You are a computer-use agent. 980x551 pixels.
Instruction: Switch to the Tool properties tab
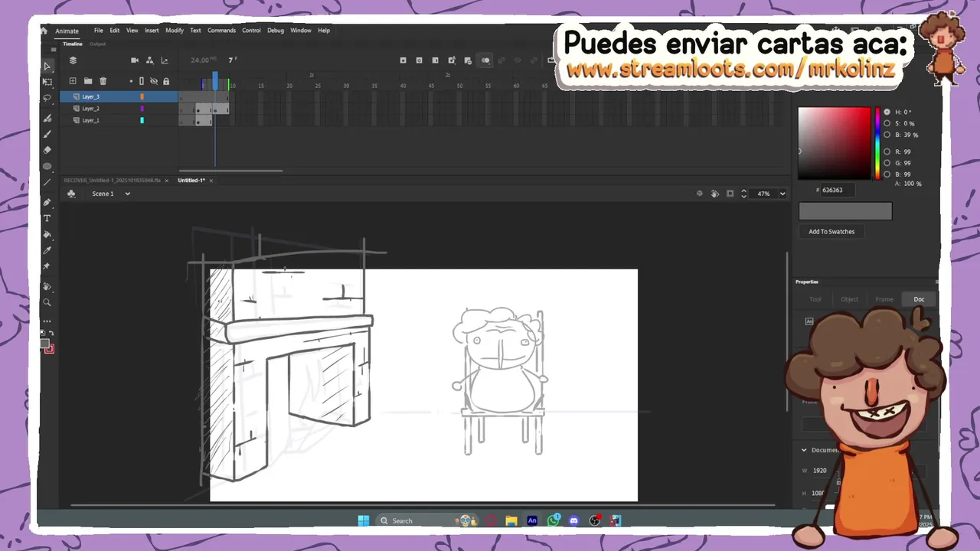point(815,299)
